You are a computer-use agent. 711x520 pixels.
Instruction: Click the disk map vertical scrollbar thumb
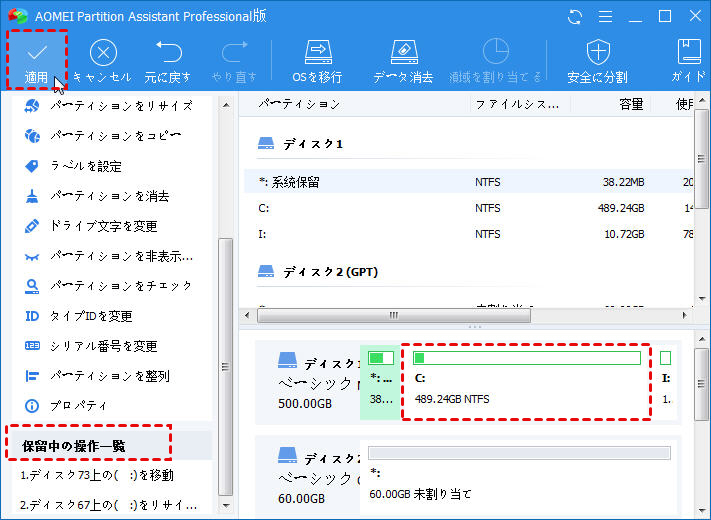tap(702, 384)
